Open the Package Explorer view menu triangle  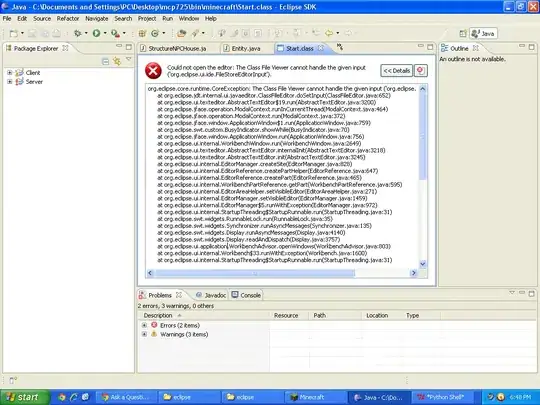tap(128, 60)
